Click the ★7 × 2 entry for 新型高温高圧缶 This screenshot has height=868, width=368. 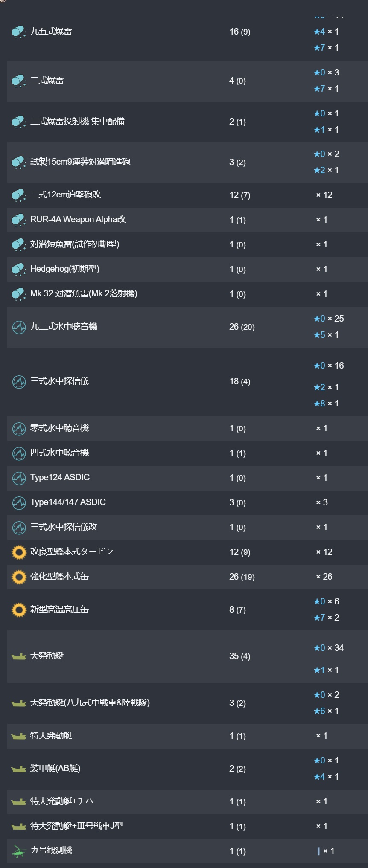pos(326,618)
